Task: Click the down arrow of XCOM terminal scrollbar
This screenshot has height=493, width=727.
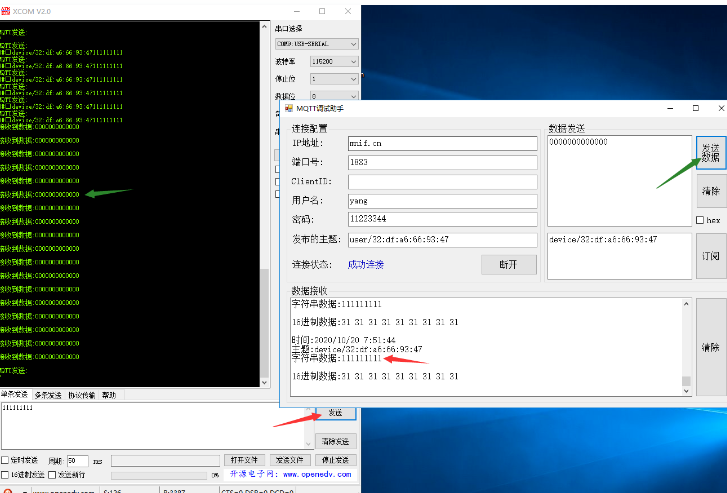Action: click(264, 383)
